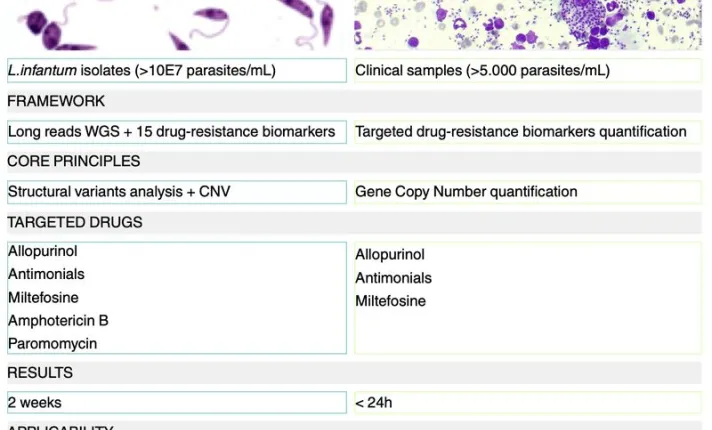Click Miltefosine in the left drug list

point(44,298)
